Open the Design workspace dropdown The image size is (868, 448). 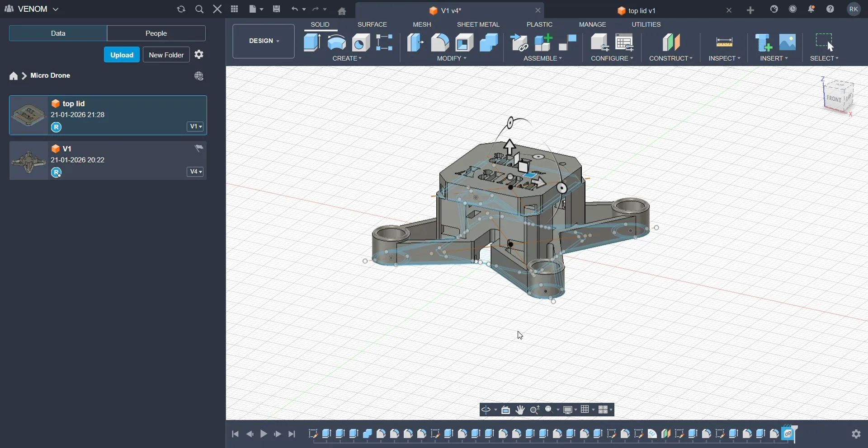264,41
